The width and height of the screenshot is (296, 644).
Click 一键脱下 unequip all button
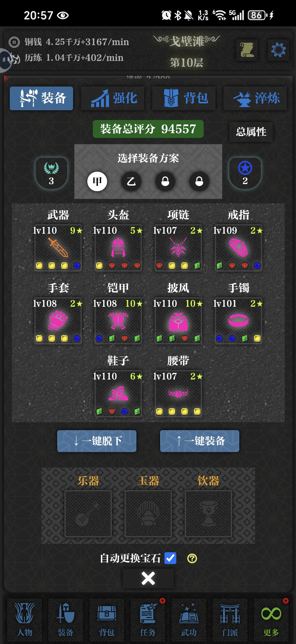(x=97, y=441)
